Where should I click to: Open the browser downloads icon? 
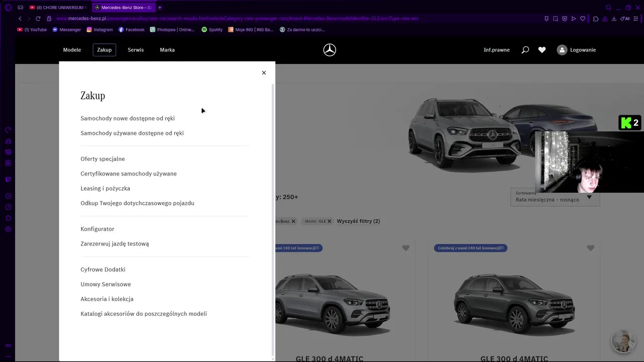614,19
